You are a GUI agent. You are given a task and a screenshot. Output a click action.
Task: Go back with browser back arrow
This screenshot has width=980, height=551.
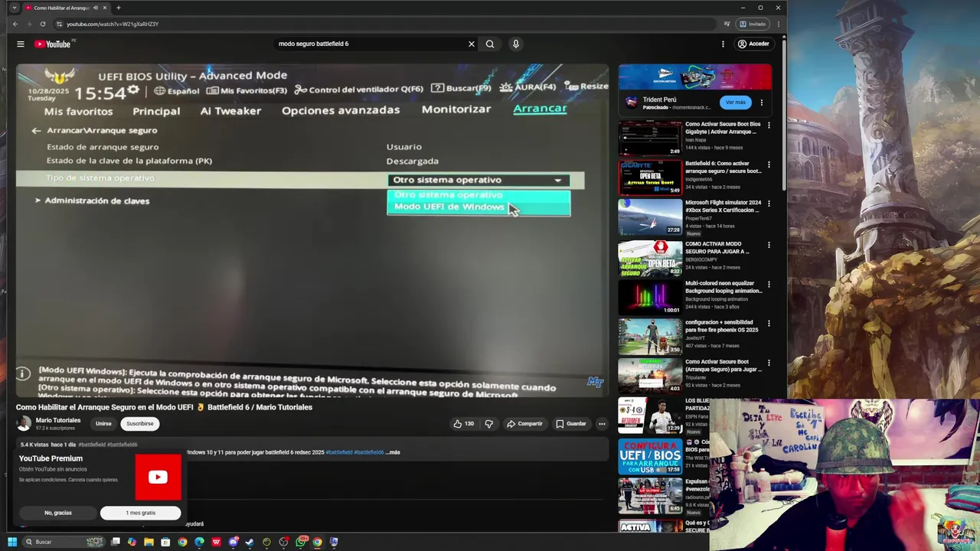click(15, 24)
